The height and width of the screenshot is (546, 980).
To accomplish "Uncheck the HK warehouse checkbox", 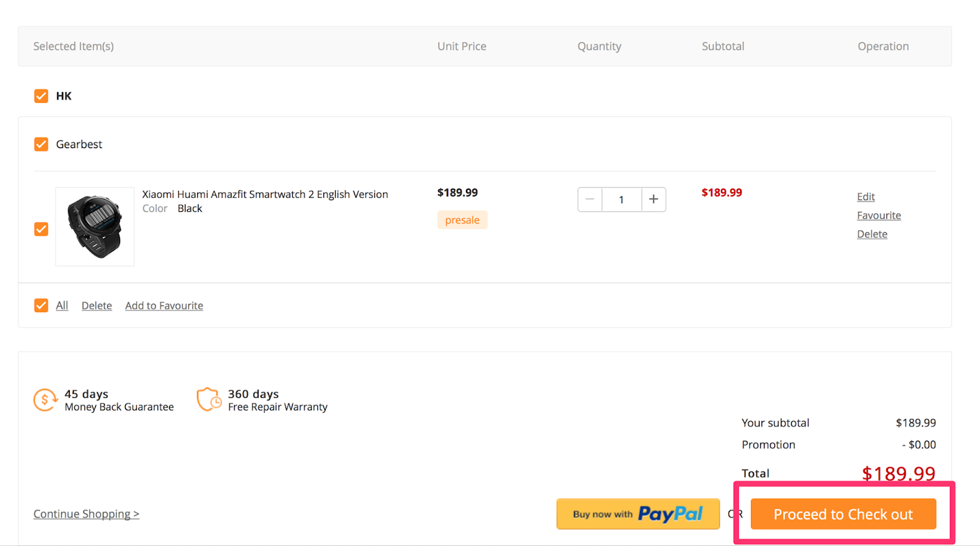I will click(x=41, y=96).
